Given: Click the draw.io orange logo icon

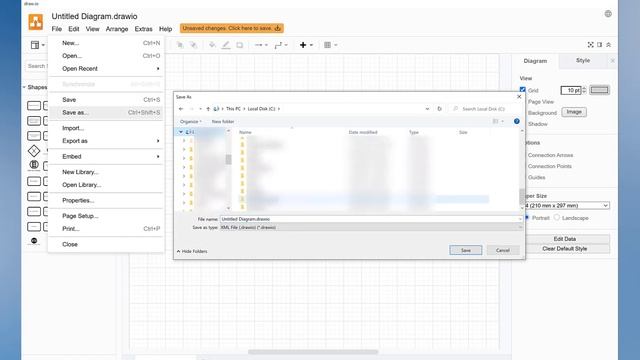Looking at the screenshot, I should 36,22.
